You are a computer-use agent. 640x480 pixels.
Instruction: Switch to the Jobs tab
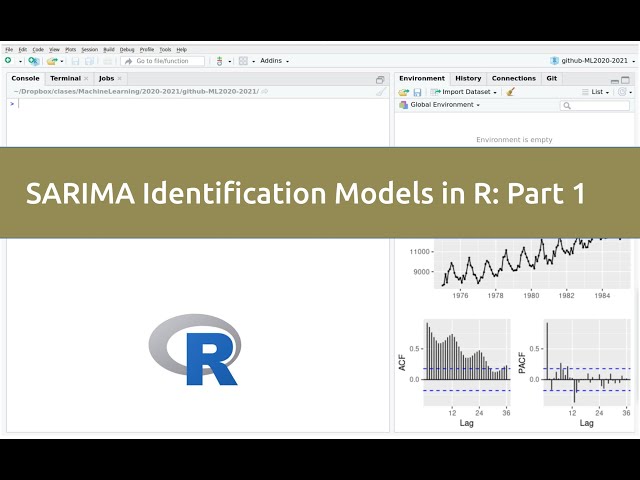(106, 78)
